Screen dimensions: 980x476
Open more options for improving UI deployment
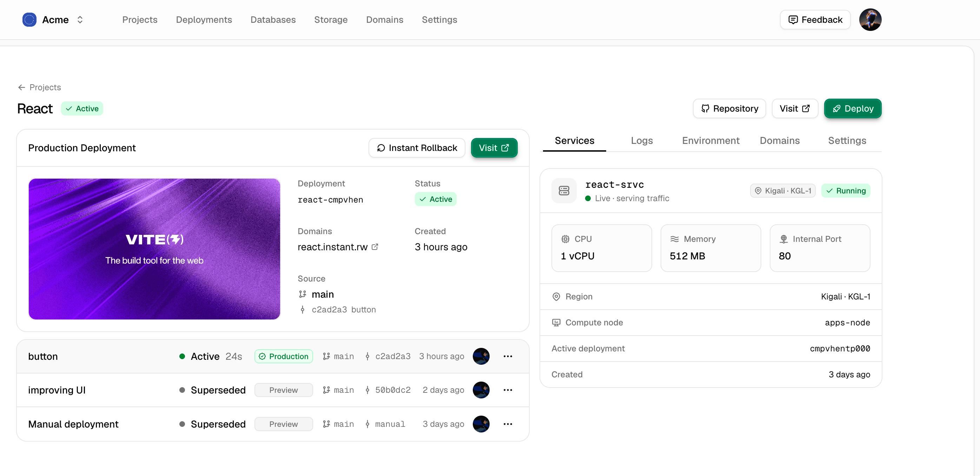pyautogui.click(x=508, y=390)
